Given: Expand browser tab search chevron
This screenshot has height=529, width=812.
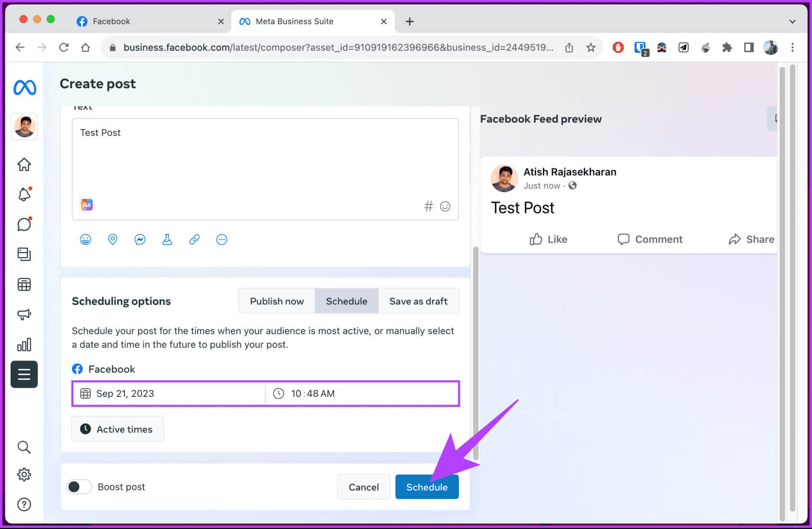Looking at the screenshot, I should [792, 22].
